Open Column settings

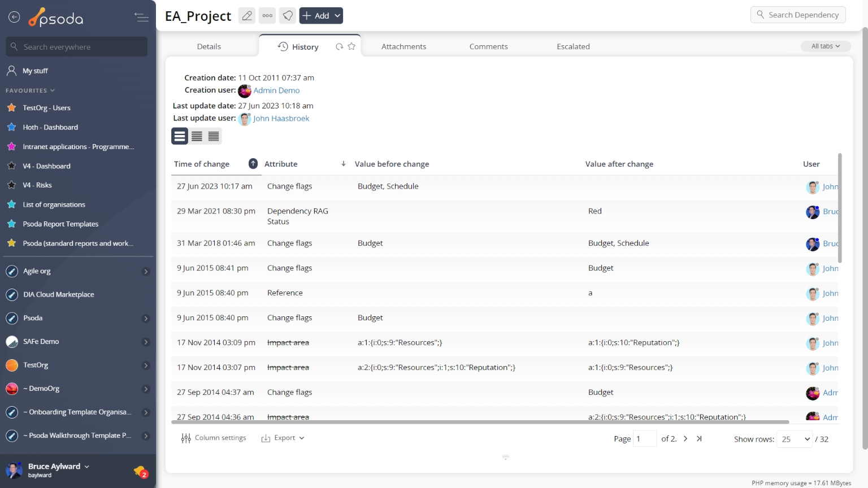tap(214, 438)
